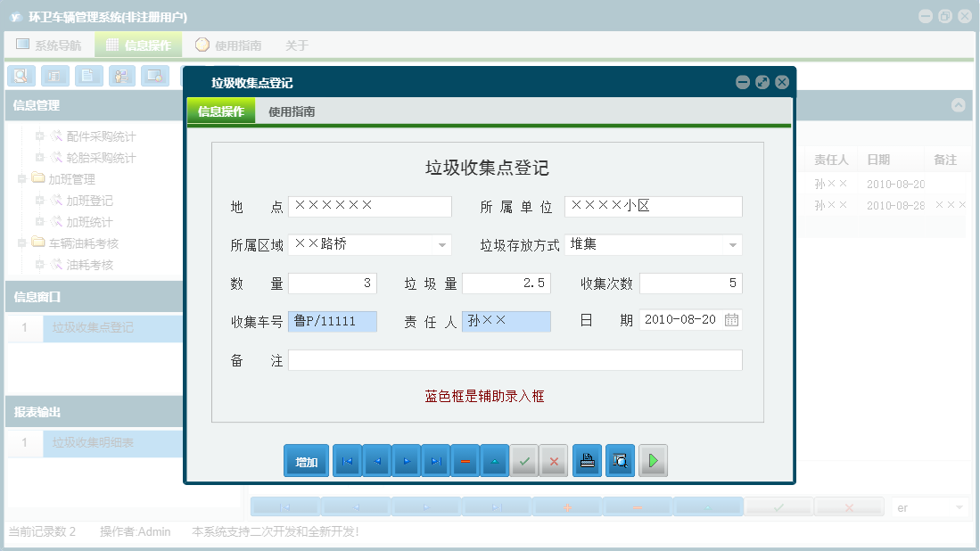Viewport: 980px width, 551px height.
Task: Click inside the 备注 input field
Action: (517, 359)
